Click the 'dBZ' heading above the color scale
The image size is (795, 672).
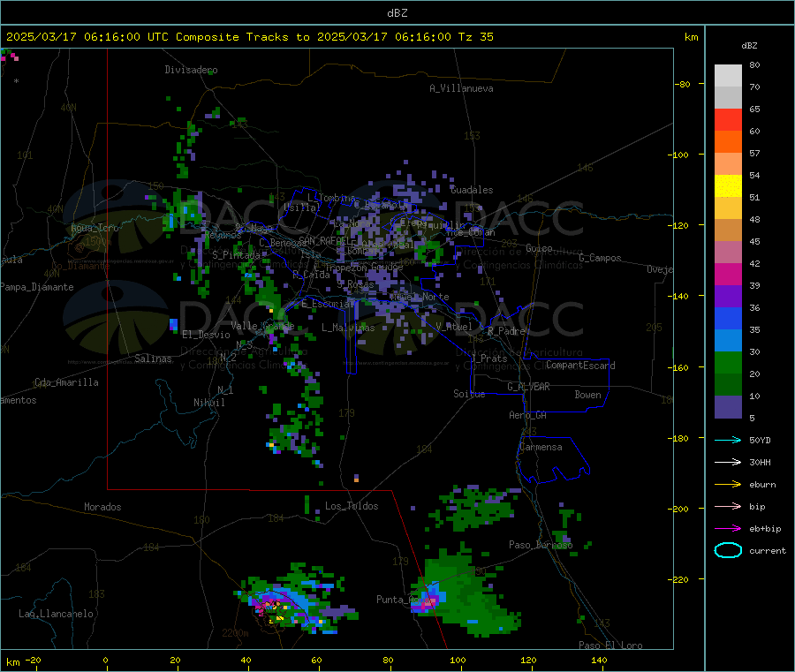[749, 46]
